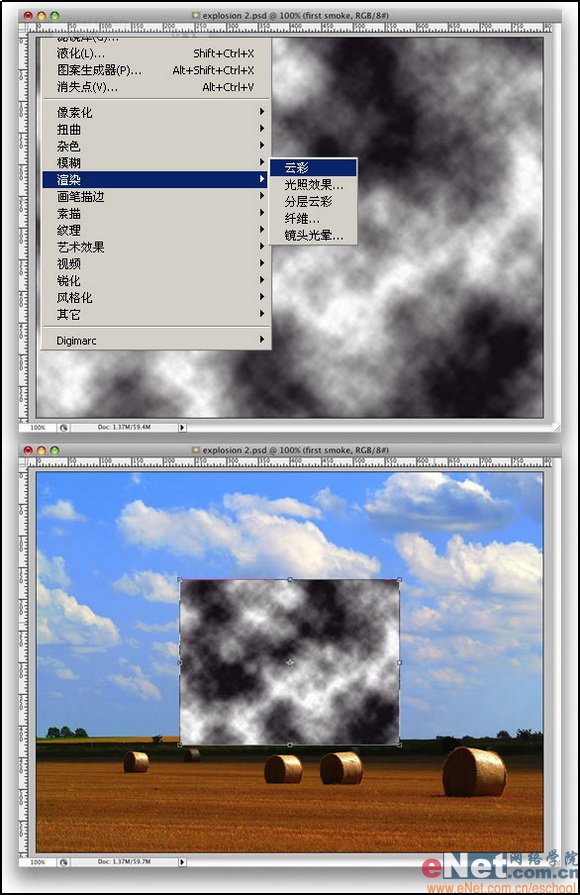Open the status bar arrow menu in the clouds window
The width and height of the screenshot is (580, 895).
pos(182,427)
